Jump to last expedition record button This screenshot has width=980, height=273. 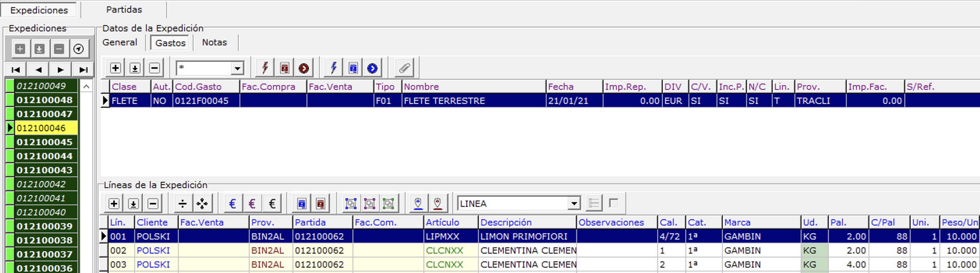point(83,70)
